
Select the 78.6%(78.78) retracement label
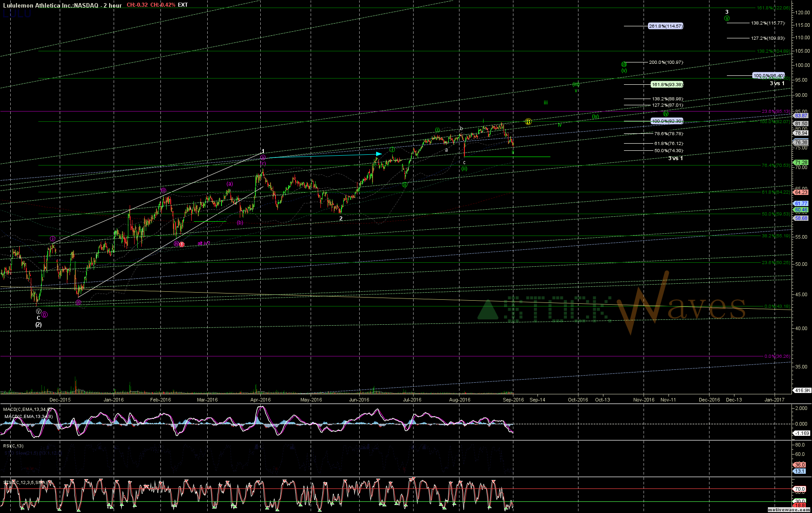click(668, 133)
